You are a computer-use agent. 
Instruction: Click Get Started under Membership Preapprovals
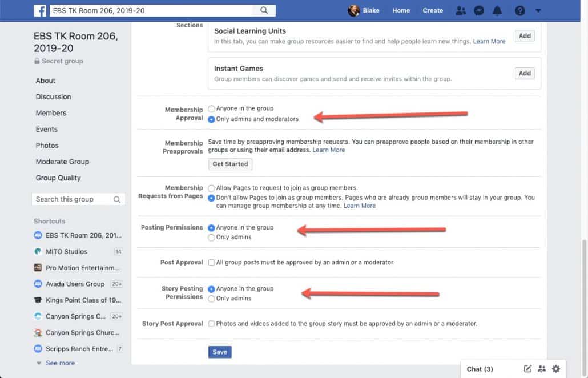(x=230, y=164)
